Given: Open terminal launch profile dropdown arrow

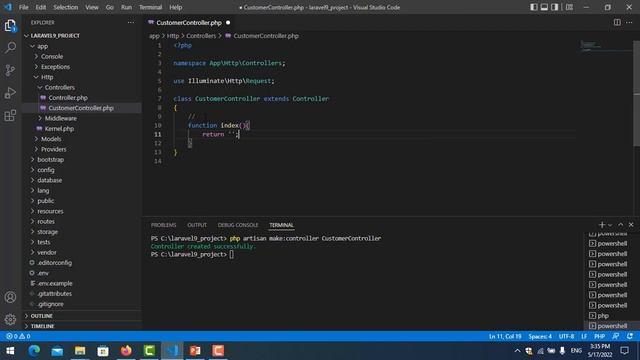Looking at the screenshot, I should pos(610,225).
